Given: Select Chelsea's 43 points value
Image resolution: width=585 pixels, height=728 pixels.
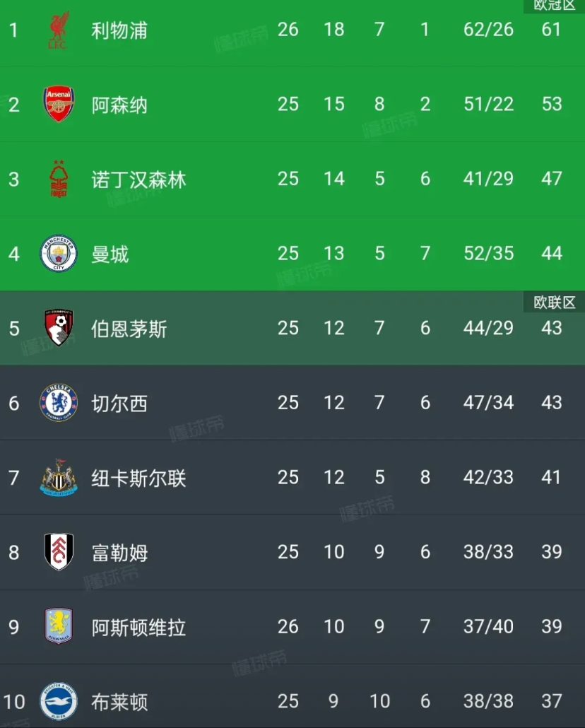Looking at the screenshot, I should click(552, 403).
